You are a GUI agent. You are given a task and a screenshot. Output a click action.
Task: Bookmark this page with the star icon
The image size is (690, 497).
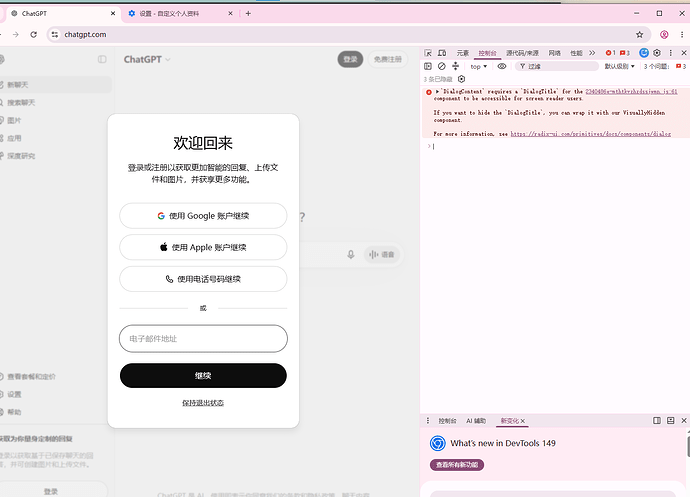pos(639,34)
